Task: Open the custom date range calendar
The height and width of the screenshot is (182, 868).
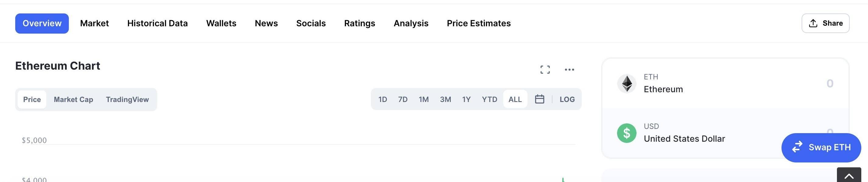Action: coord(539,99)
